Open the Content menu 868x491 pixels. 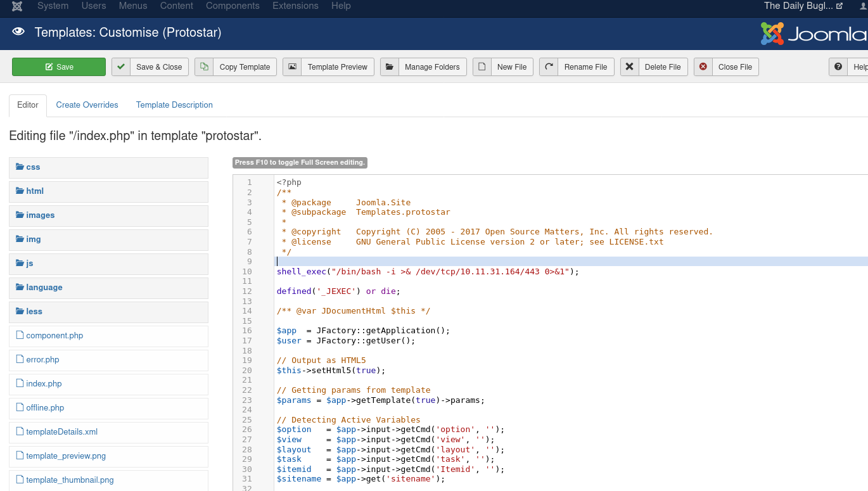pyautogui.click(x=177, y=6)
